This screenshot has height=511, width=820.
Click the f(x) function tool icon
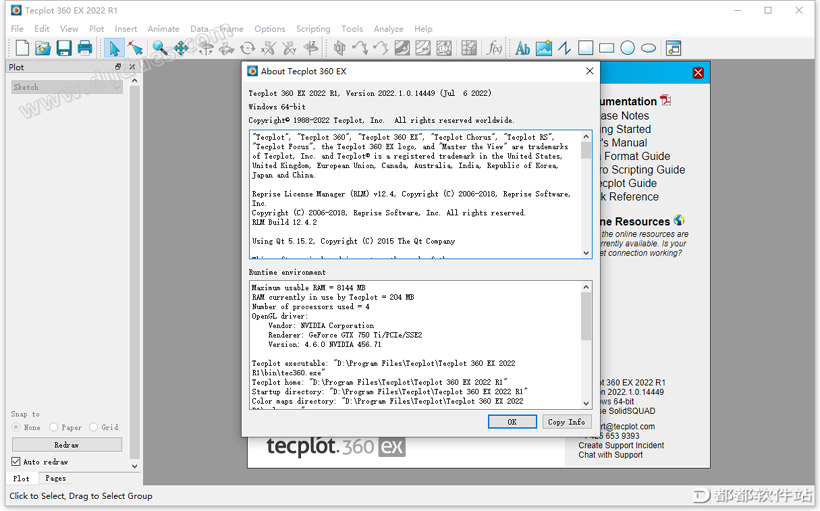coord(494,48)
